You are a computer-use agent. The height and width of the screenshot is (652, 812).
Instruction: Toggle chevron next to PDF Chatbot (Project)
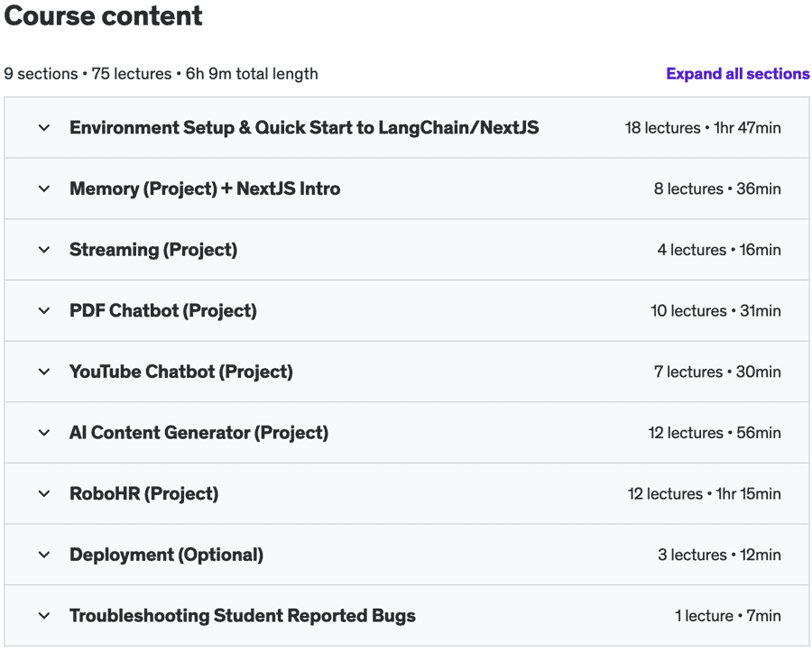coord(44,310)
